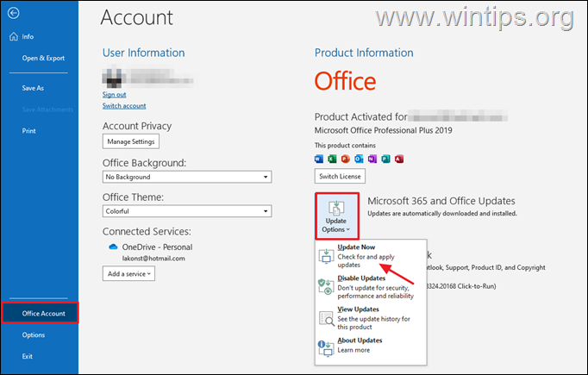This screenshot has height=375, width=588.
Task: Expand the Add a service dropdown
Action: (x=128, y=274)
